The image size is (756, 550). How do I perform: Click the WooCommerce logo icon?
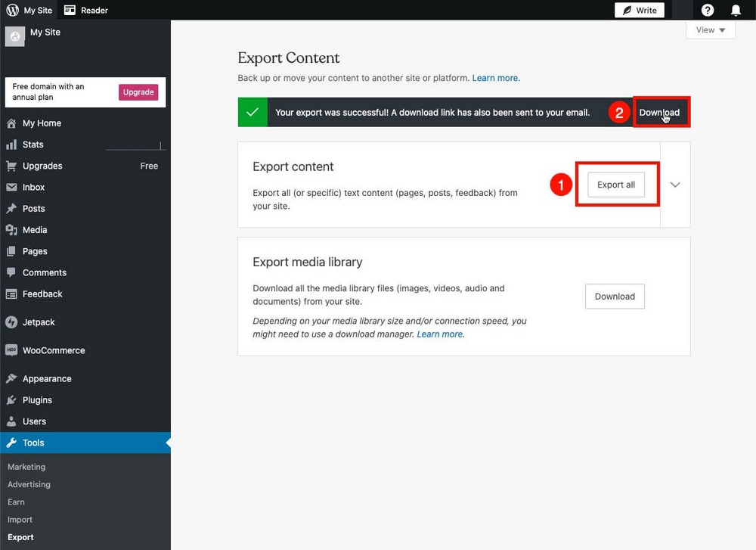point(11,350)
